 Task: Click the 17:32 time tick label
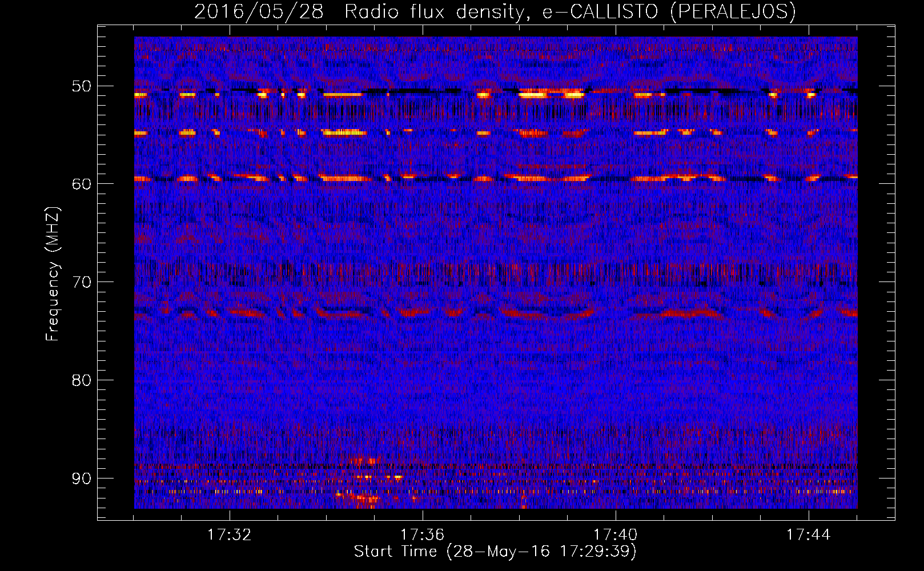coord(229,534)
